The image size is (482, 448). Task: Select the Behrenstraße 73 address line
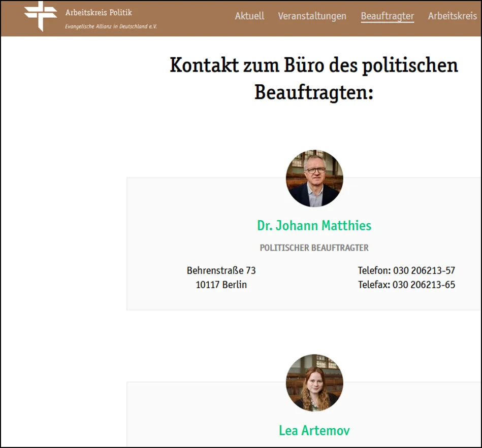[x=221, y=270]
